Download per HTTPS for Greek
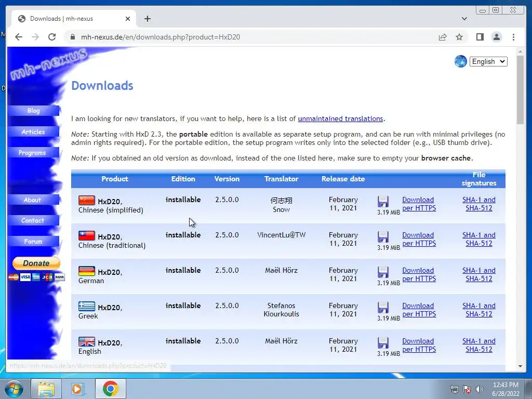 click(419, 310)
